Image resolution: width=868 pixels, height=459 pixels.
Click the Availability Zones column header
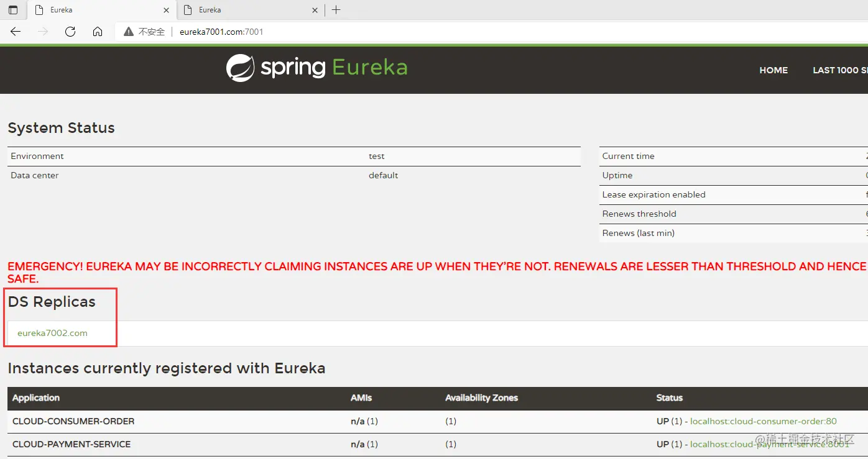pyautogui.click(x=481, y=398)
